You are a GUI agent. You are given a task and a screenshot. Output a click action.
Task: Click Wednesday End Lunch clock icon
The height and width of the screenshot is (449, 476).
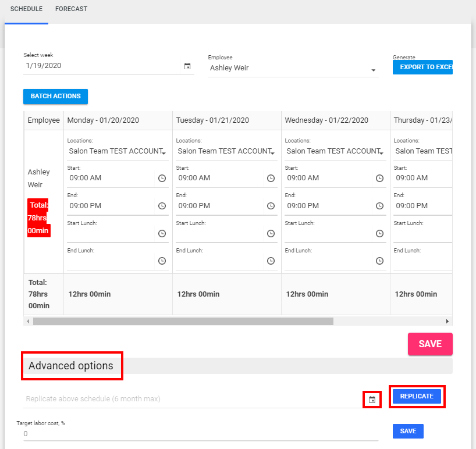click(379, 261)
